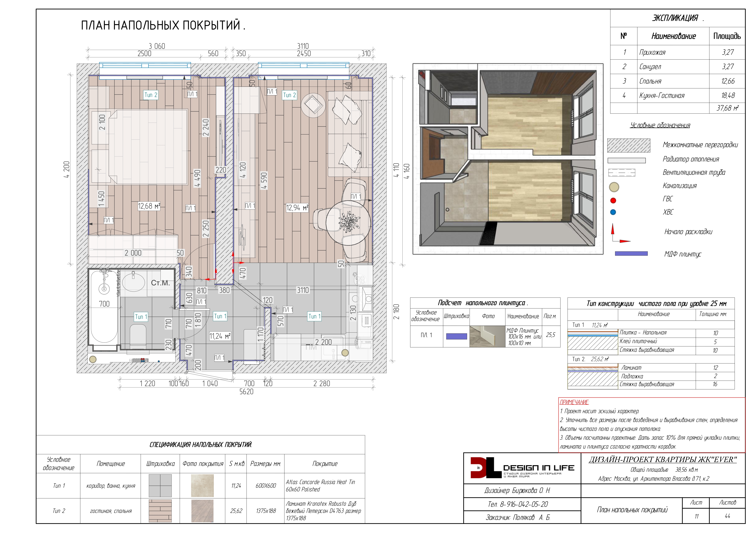Image resolution: width=756 pixels, height=535 pixels.
Task: Click the Тип 2 laminate hatch swatch
Action: tap(160, 511)
